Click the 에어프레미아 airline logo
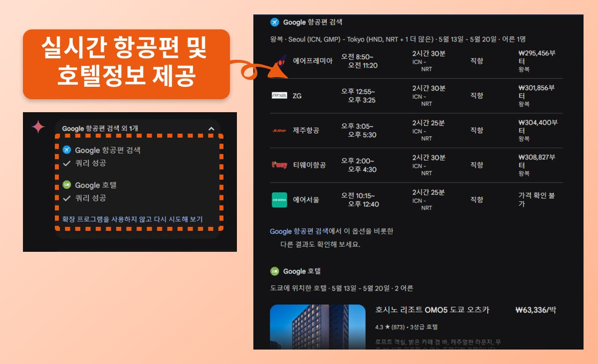 click(280, 61)
